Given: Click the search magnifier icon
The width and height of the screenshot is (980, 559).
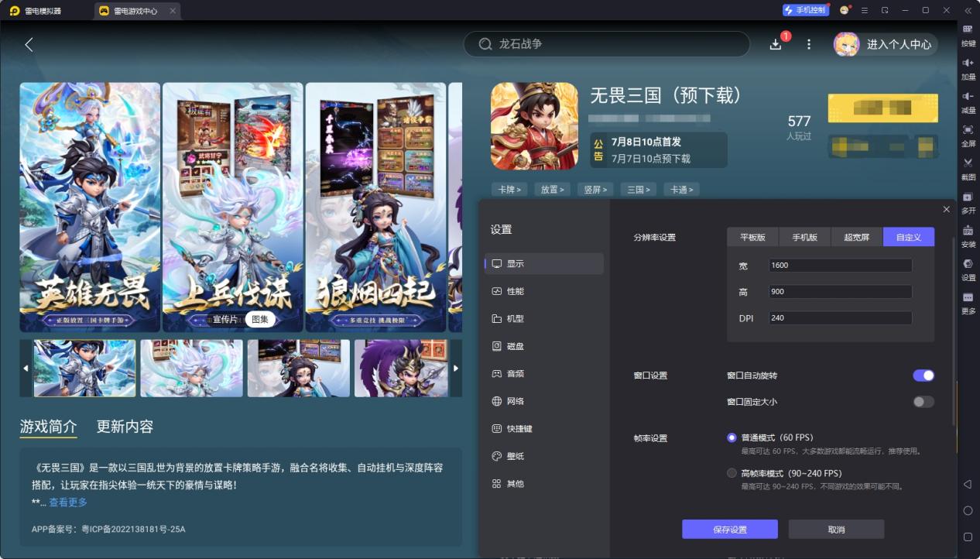Looking at the screenshot, I should click(485, 44).
